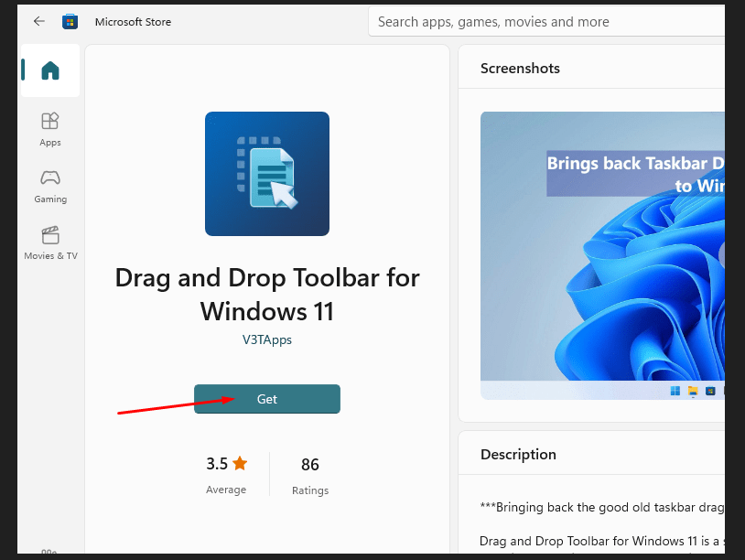The width and height of the screenshot is (745, 560).
Task: Click the back arrow in title bar
Action: (38, 21)
